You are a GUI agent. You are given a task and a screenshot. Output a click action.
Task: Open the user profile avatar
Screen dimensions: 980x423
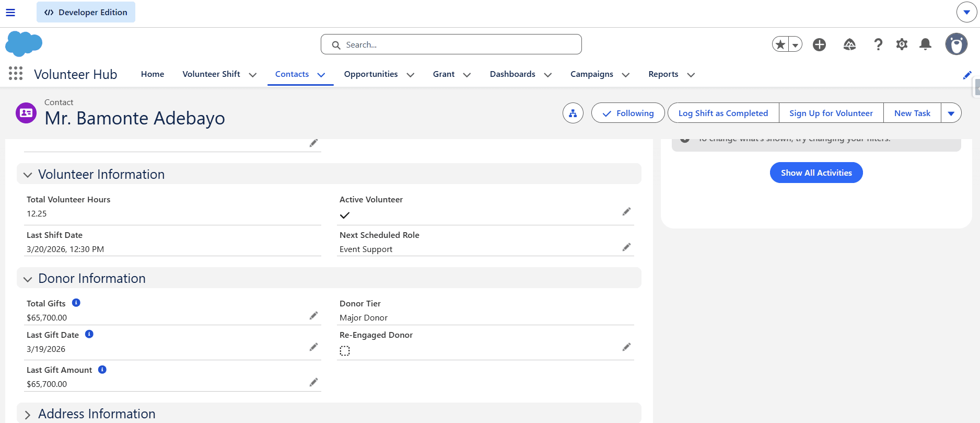point(956,44)
